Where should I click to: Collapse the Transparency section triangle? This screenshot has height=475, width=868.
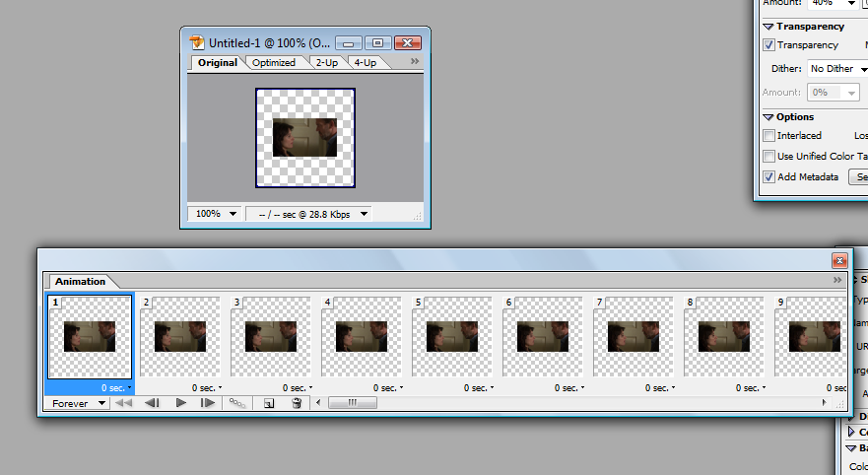tap(768, 27)
